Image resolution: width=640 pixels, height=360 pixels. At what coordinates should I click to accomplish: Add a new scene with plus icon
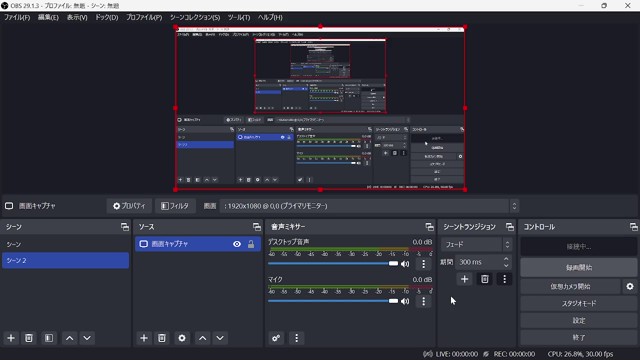click(11, 338)
